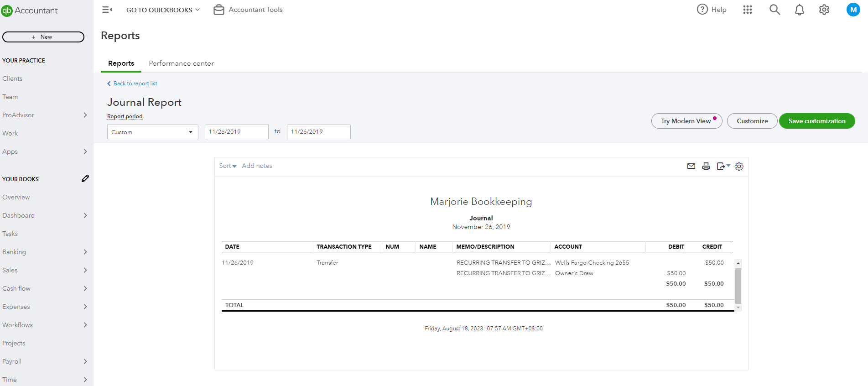Print the journal report
Image resolution: width=868 pixels, height=386 pixels.
706,166
